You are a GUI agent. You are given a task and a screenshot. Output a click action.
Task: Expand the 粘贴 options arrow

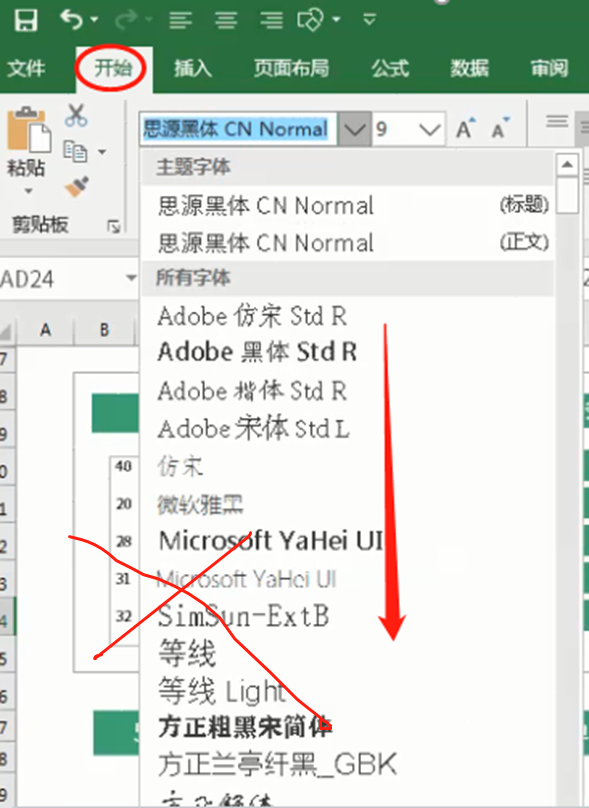(28, 191)
